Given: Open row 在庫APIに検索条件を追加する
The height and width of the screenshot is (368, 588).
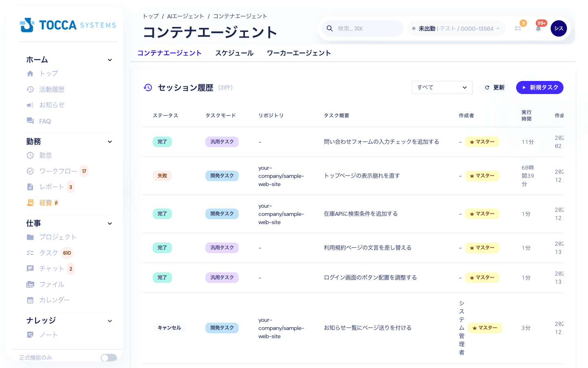Looking at the screenshot, I should pyautogui.click(x=353, y=214).
